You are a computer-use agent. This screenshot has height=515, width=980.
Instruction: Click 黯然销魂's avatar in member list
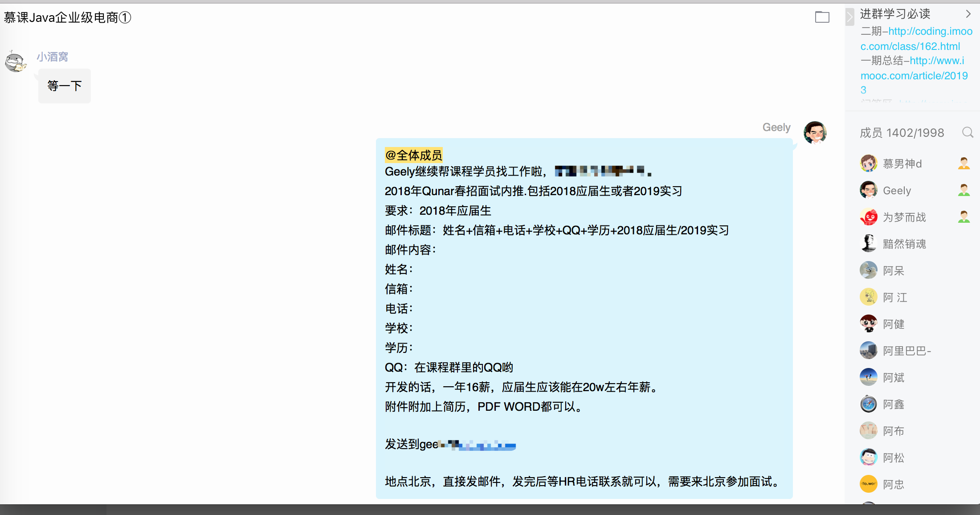point(868,243)
